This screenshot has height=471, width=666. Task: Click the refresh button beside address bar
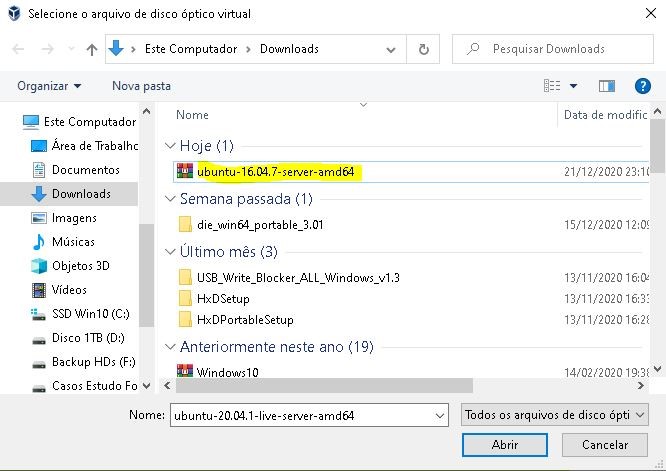(x=424, y=49)
